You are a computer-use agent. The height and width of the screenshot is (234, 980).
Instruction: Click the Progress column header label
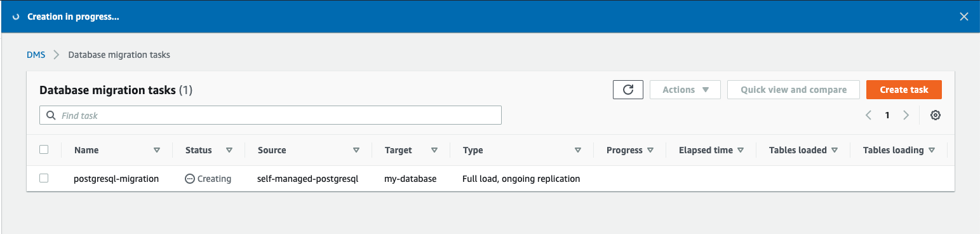[x=624, y=151]
